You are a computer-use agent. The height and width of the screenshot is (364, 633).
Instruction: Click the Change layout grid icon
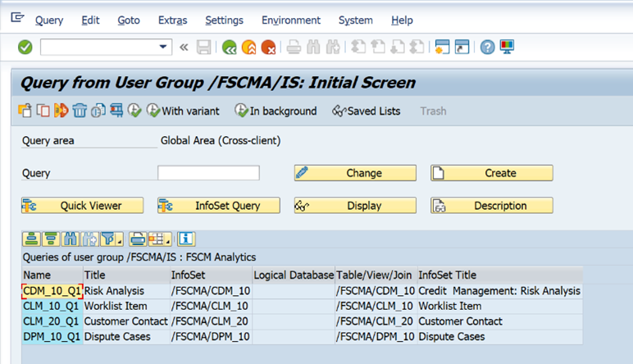click(x=157, y=239)
